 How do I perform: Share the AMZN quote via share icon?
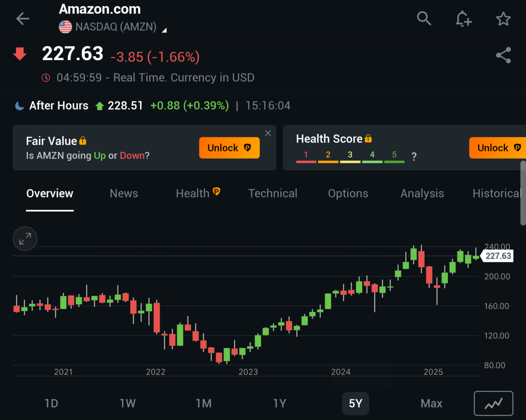(503, 55)
